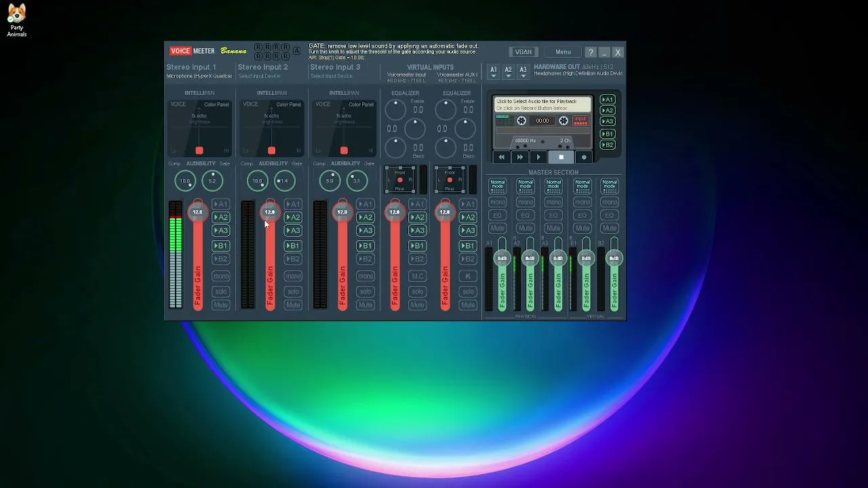This screenshot has height=488, width=868.
Task: Click the cassette red input indicator
Action: [580, 121]
